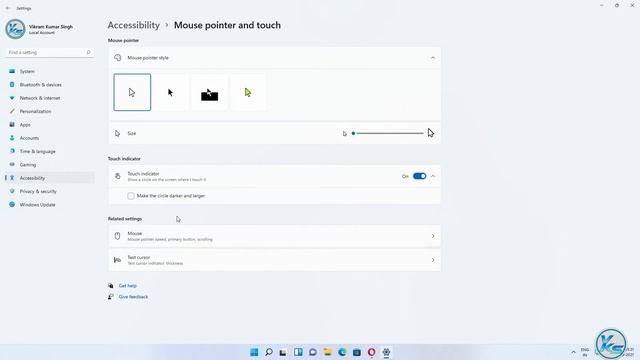The image size is (640, 360).
Task: Open Task View from the taskbar
Action: 283,352
